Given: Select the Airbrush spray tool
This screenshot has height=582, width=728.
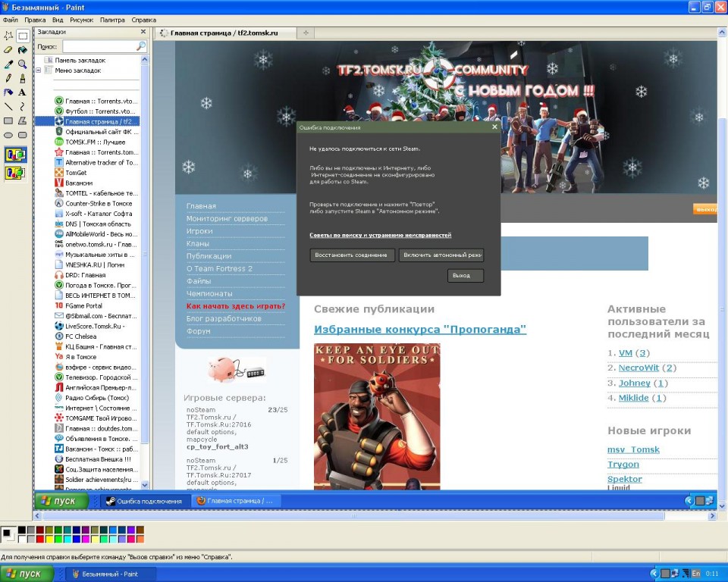Looking at the screenshot, I should coord(8,92).
